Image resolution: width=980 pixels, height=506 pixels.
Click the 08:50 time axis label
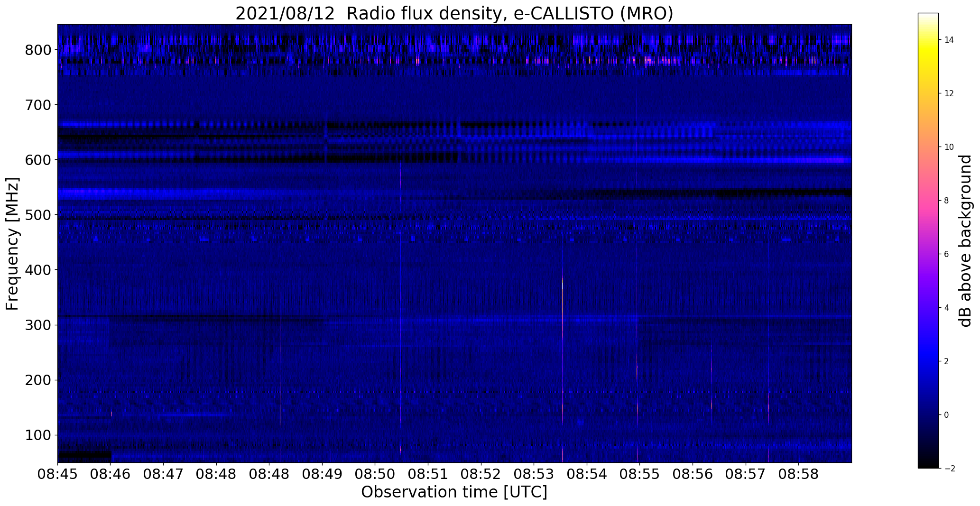click(375, 475)
